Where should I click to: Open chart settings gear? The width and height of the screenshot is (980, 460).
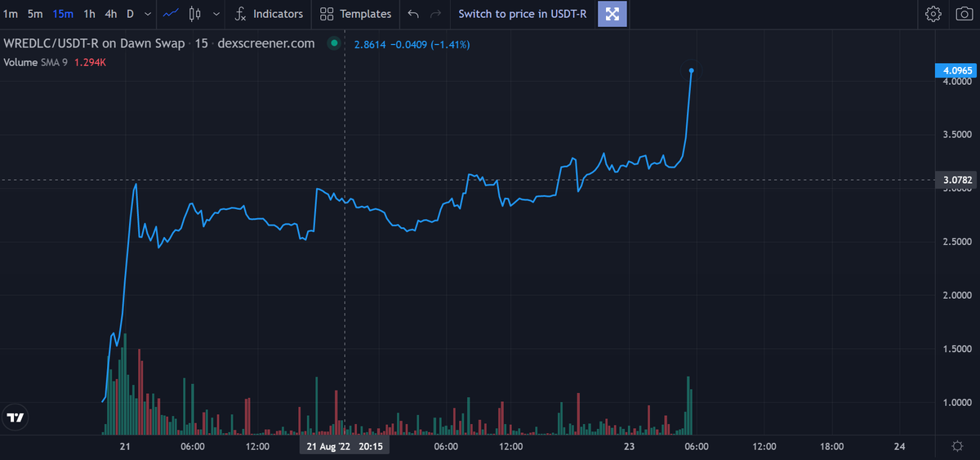pyautogui.click(x=933, y=14)
